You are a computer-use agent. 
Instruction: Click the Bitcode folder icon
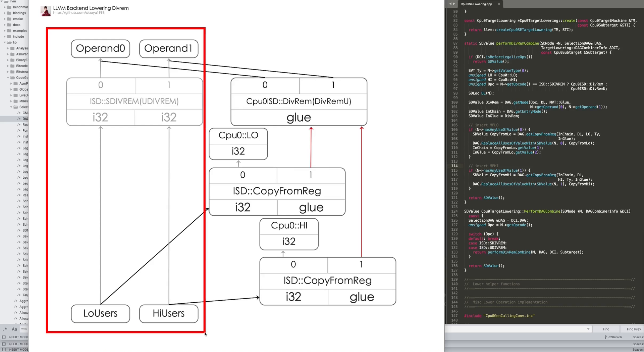point(12,66)
